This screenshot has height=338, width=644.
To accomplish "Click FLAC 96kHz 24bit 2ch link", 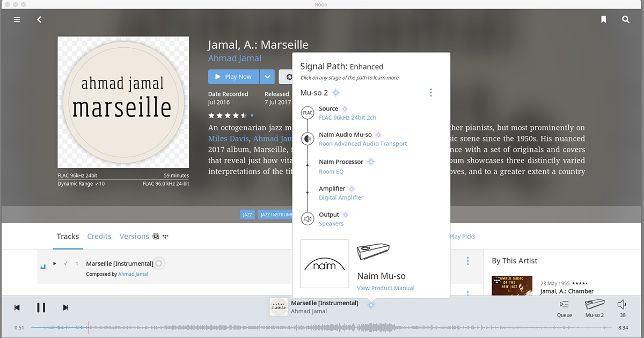I will point(348,117).
